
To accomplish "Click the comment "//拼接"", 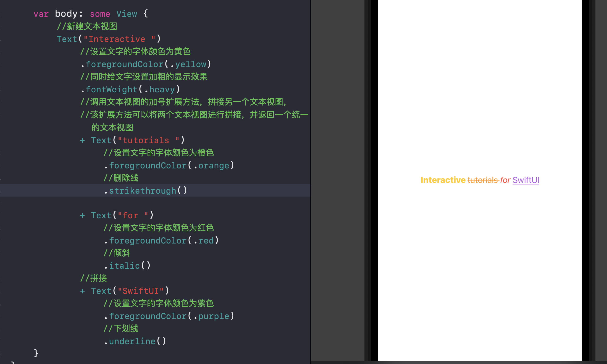I will (93, 278).
